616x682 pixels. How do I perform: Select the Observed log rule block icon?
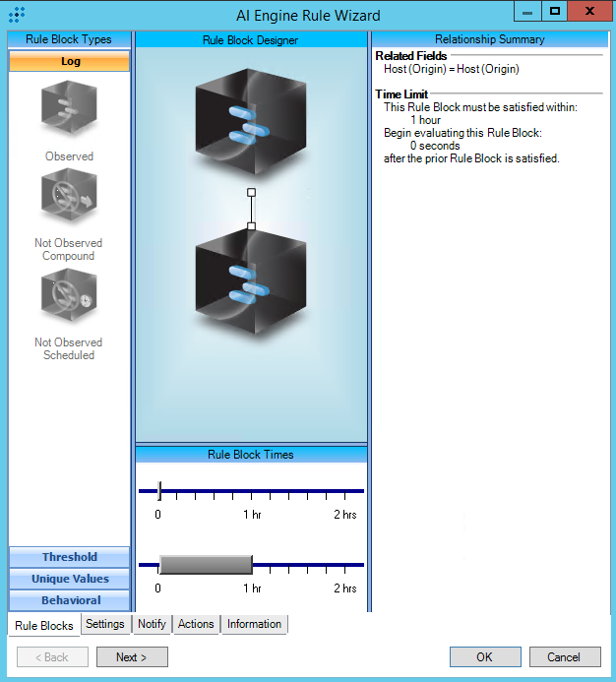point(69,109)
